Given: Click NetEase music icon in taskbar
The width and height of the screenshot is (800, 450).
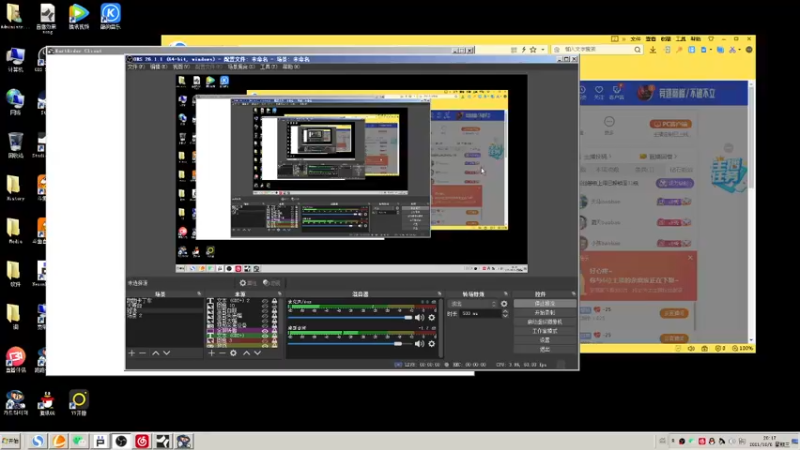Looking at the screenshot, I should pos(142,441).
